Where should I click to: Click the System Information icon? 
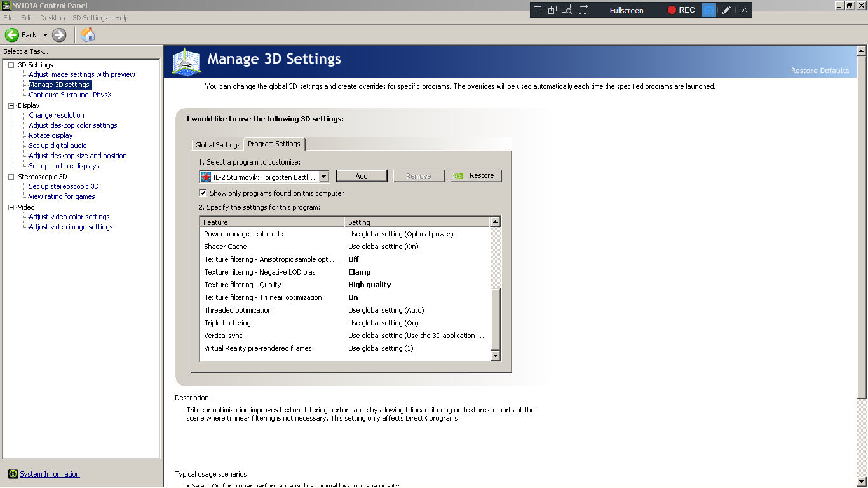click(13, 474)
